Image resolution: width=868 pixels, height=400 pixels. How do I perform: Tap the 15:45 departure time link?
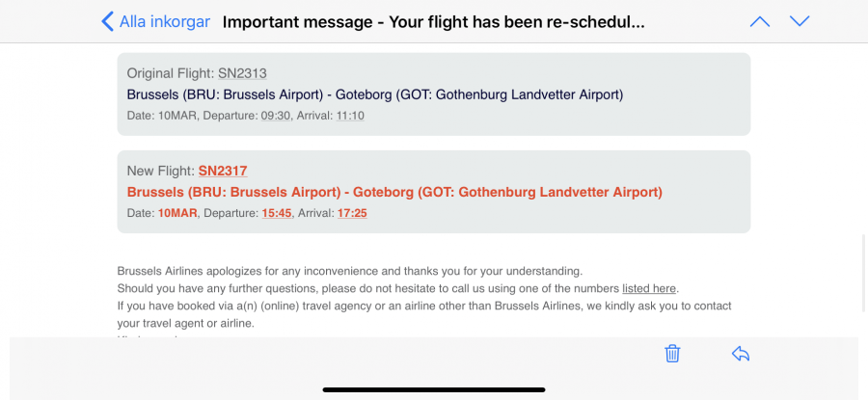[x=277, y=213]
